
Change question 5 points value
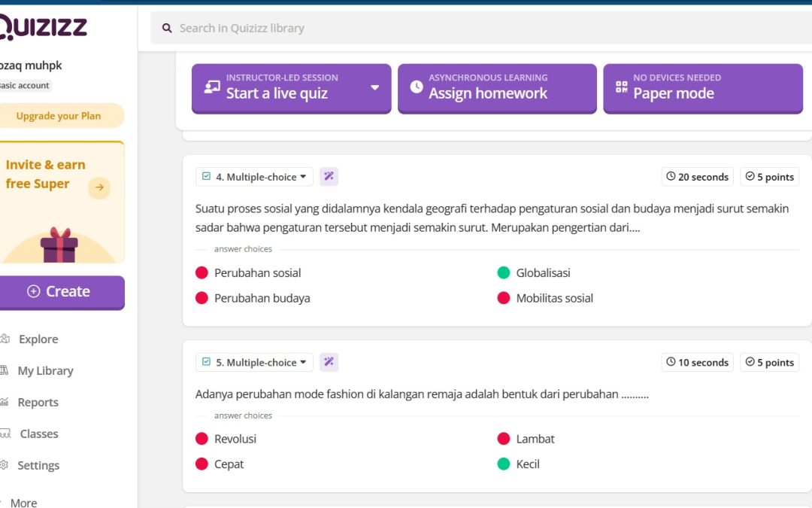tap(770, 362)
